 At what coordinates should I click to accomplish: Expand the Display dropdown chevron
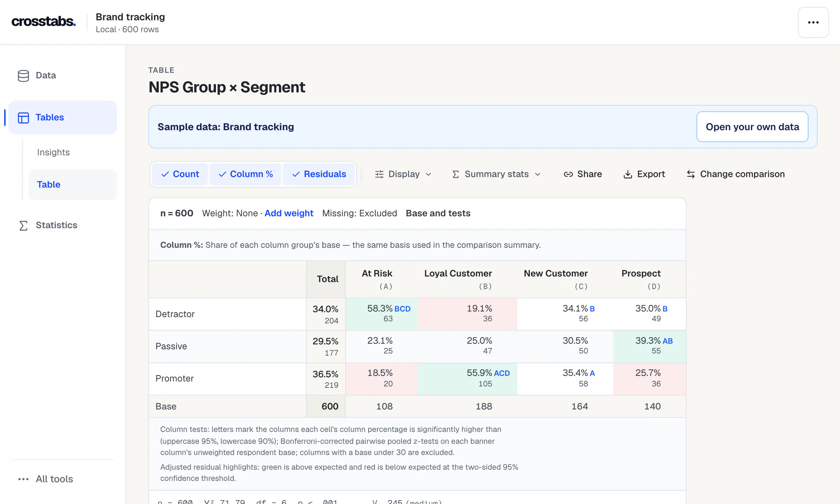click(428, 174)
